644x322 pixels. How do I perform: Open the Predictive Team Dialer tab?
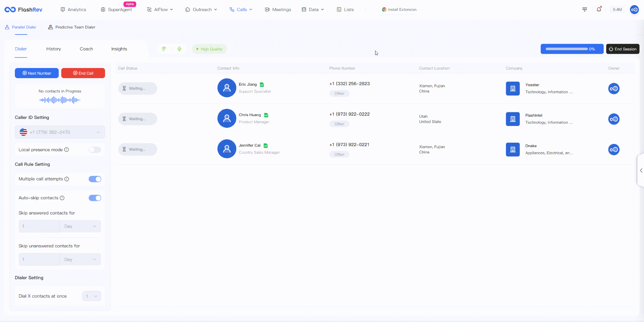tap(72, 27)
